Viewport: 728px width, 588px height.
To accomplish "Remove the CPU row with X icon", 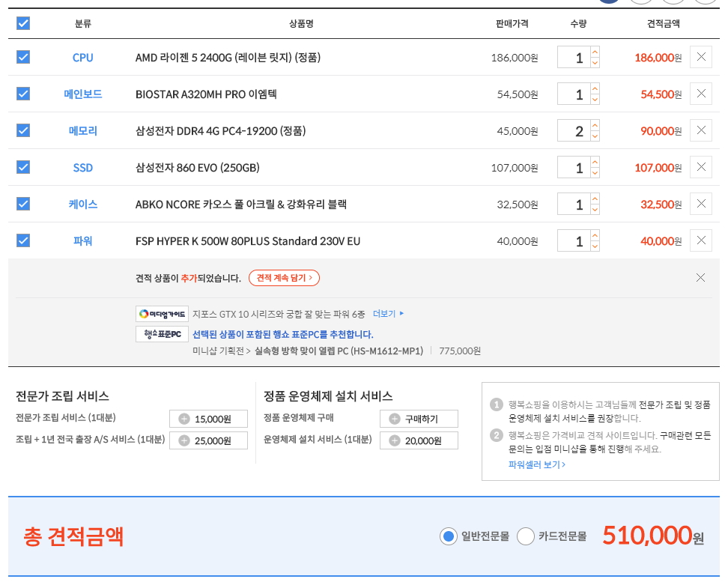I will point(700,57).
